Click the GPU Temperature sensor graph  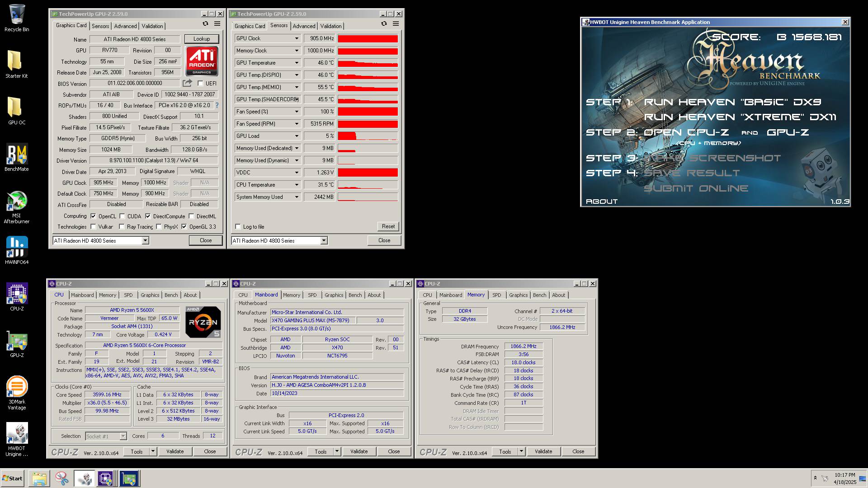[368, 63]
